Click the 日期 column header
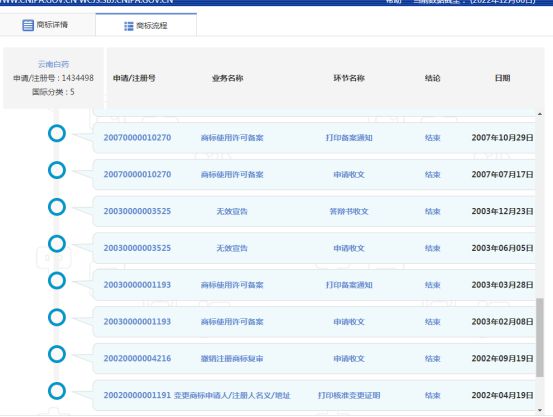Viewport: 553px width, 417px height. coord(503,78)
